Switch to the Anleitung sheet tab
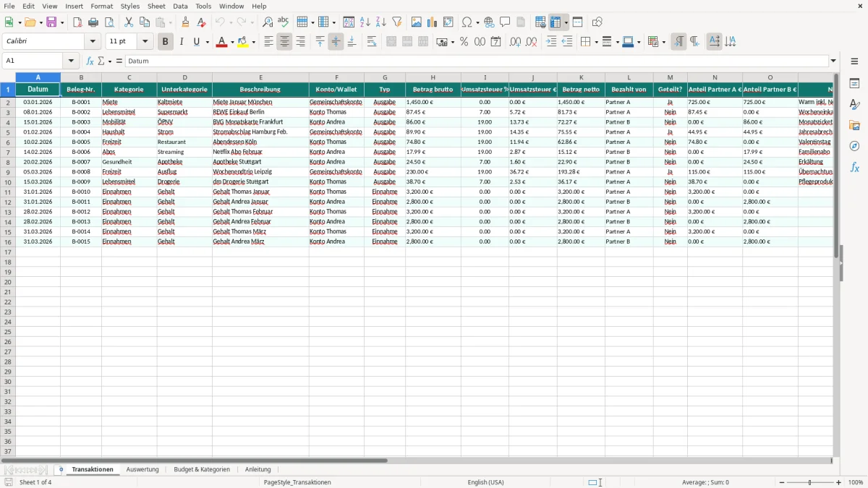The height and width of the screenshot is (488, 868). pos(258,469)
